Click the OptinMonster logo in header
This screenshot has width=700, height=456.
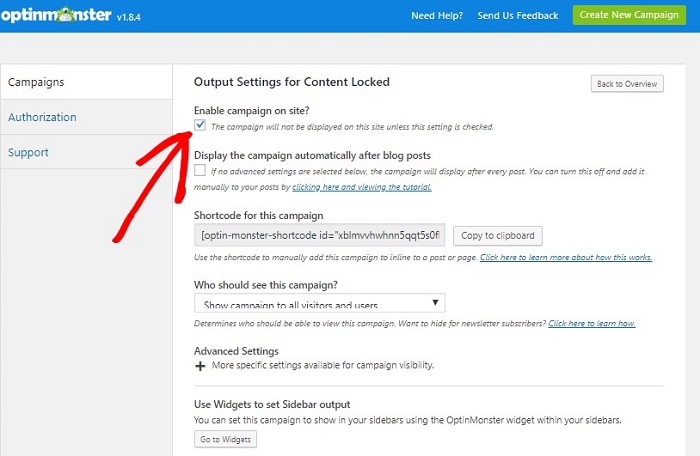tap(56, 15)
